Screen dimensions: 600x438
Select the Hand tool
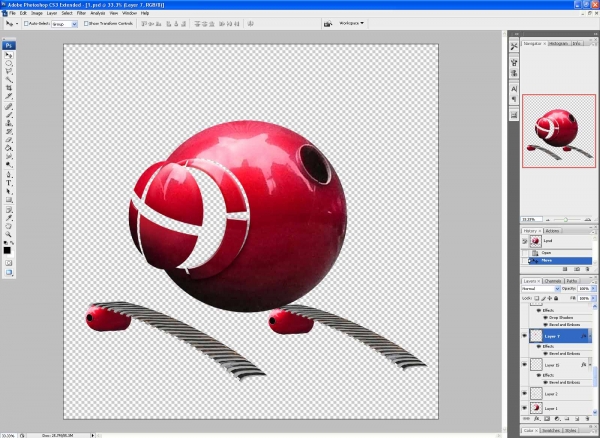[8, 226]
